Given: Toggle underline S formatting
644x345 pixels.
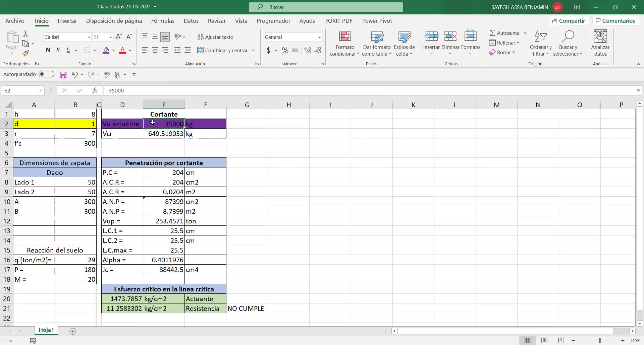Looking at the screenshot, I should [x=68, y=50].
